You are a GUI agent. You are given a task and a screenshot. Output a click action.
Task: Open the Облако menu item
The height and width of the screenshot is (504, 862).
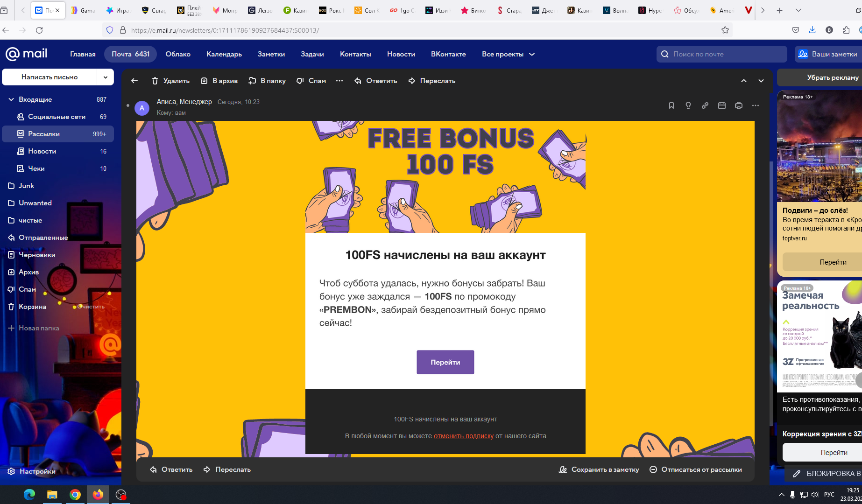(x=178, y=54)
